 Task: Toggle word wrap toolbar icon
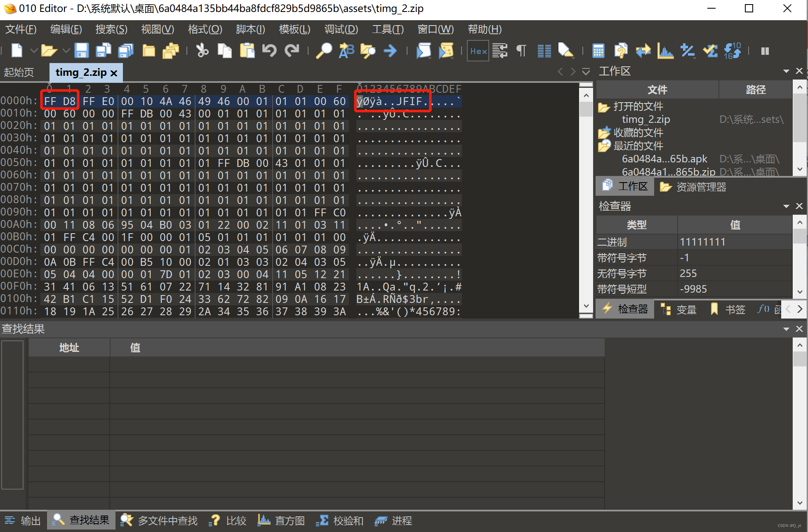(x=500, y=51)
